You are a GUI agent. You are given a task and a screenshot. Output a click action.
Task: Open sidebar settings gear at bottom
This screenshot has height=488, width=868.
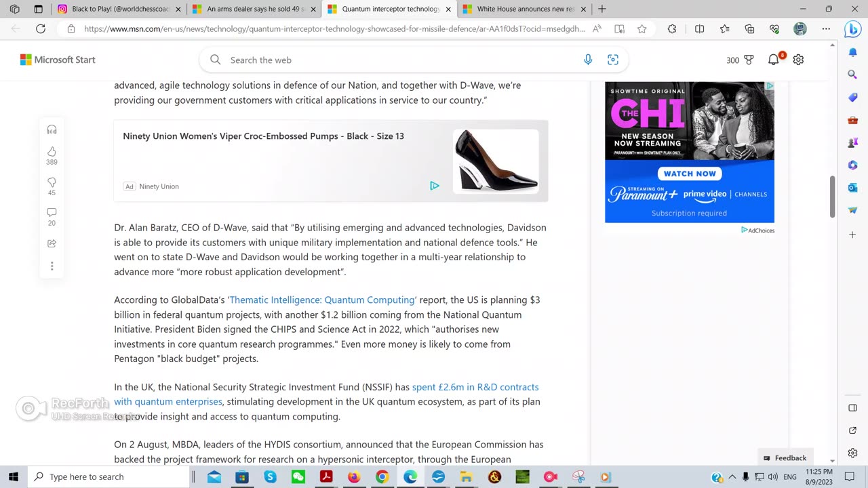coord(853,453)
